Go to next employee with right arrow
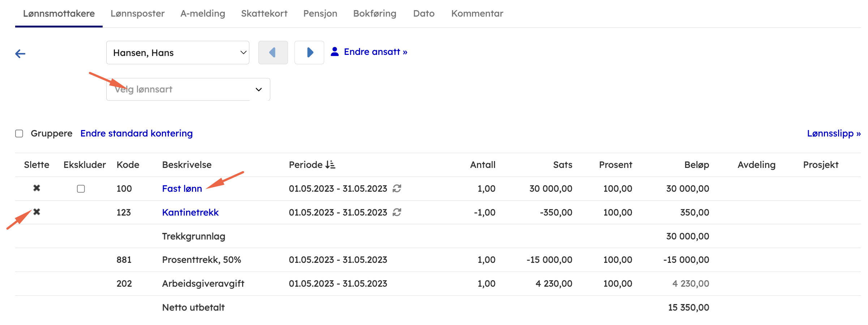The image size is (868, 325). click(x=309, y=53)
